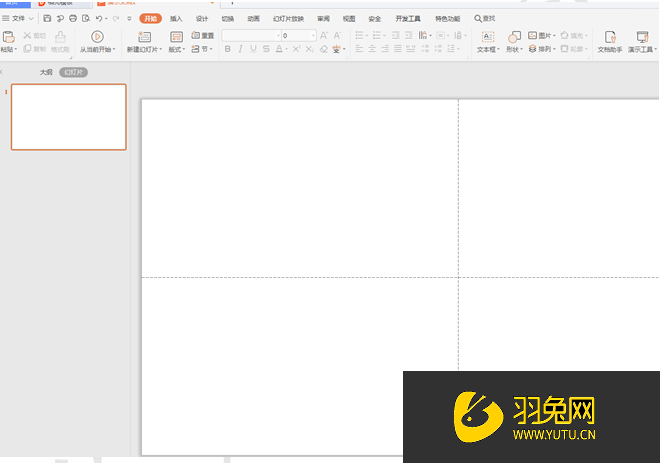Click the Cut (剪切) scissors button
This screenshot has width=660, height=463.
35,36
